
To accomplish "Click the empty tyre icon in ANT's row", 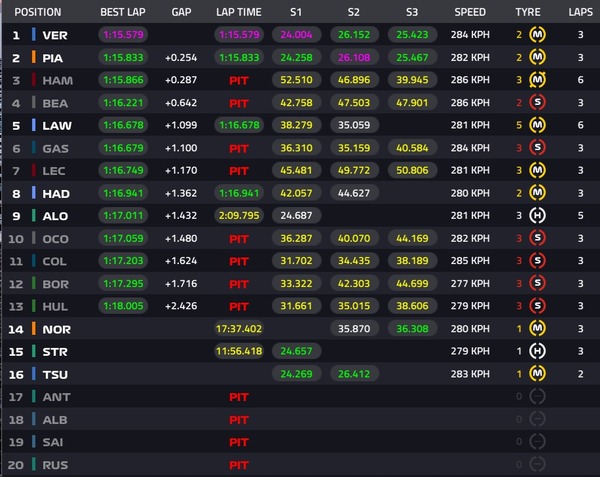I will (536, 397).
